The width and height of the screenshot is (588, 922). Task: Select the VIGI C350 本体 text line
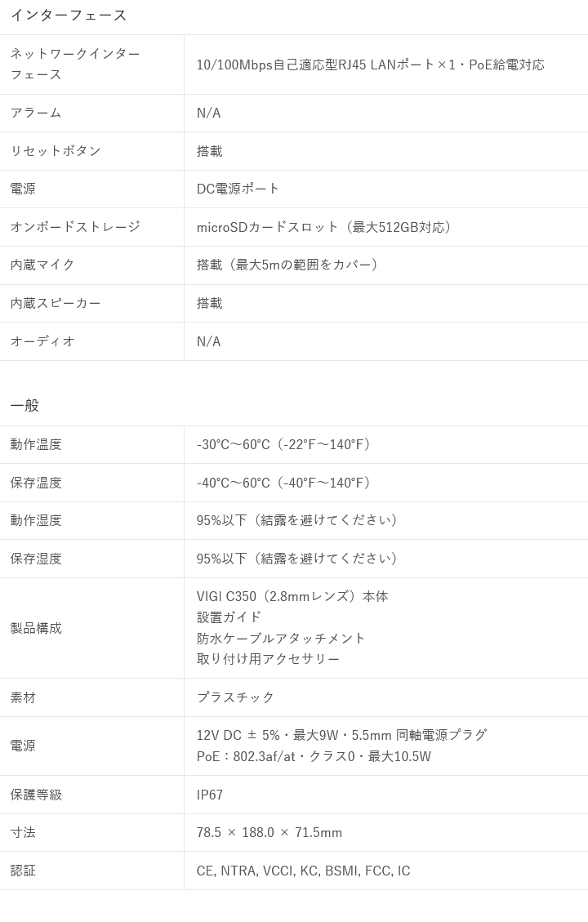coord(292,596)
